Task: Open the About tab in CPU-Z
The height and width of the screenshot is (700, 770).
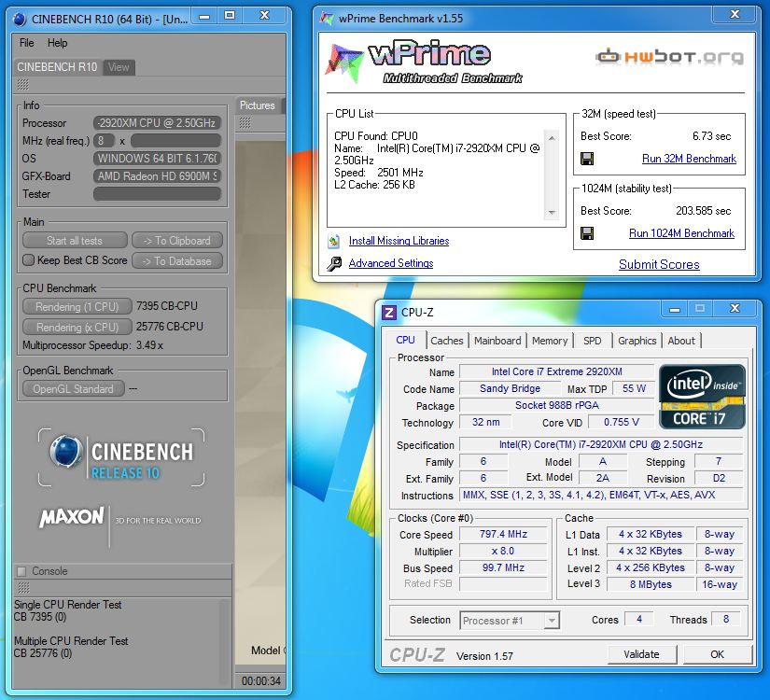Action: point(681,341)
